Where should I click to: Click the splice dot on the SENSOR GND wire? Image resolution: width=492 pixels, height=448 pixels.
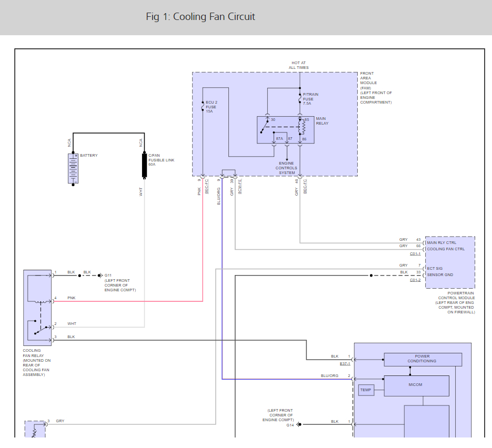[371, 276]
